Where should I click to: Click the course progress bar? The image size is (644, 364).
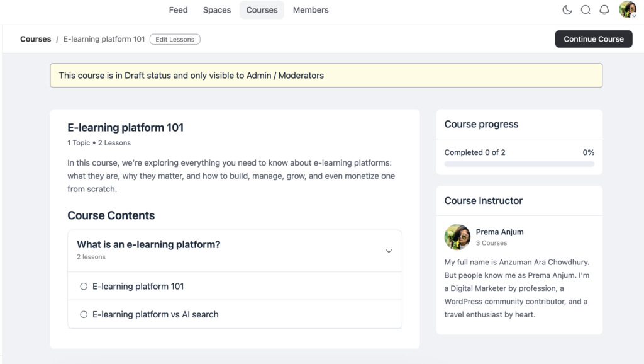pos(519,164)
